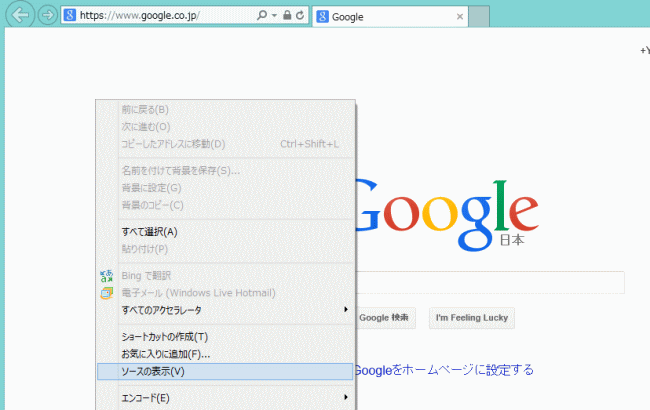Select すべて選択(A) from context menu

225,232
